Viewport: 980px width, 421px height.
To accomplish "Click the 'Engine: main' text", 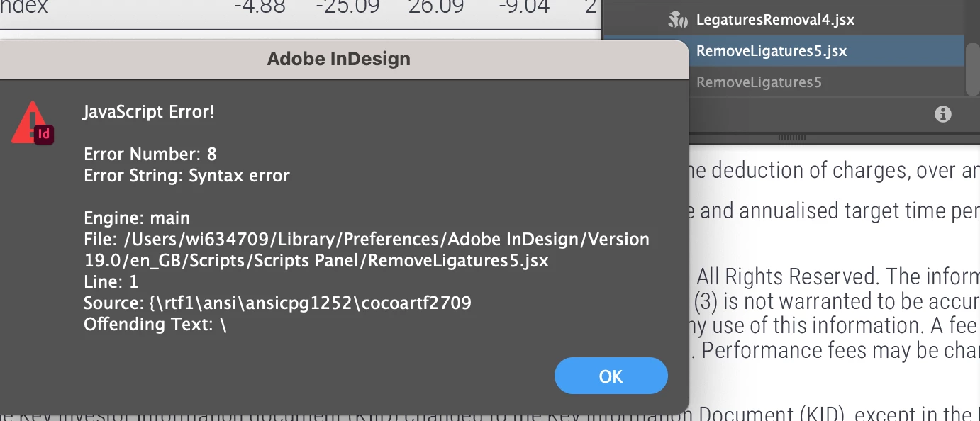I will coord(137,218).
